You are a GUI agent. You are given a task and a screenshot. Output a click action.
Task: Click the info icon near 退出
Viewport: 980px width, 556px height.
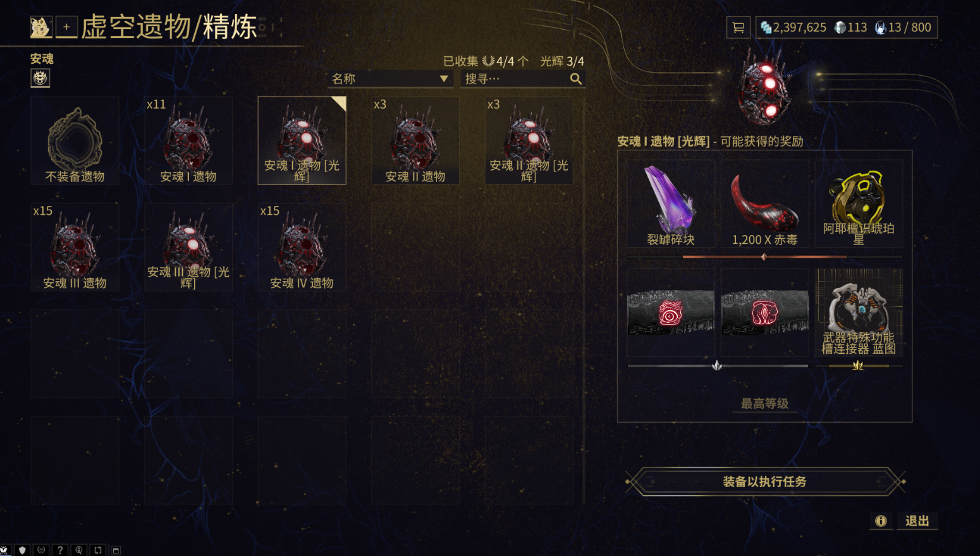point(881,521)
